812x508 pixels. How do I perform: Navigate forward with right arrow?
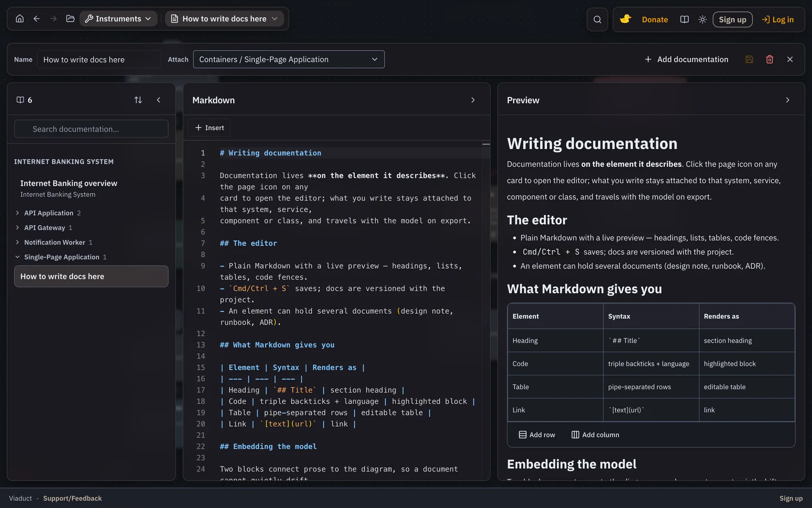[x=54, y=19]
